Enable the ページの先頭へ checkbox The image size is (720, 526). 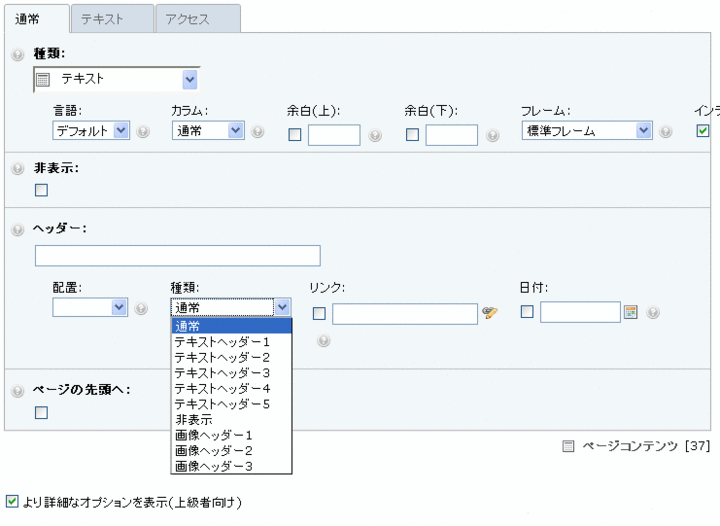[41, 412]
